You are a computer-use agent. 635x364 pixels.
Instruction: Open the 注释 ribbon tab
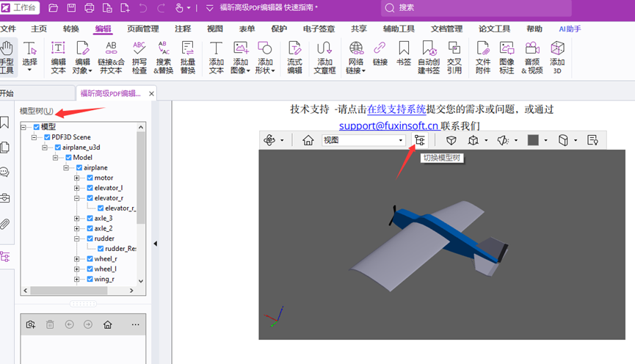(x=183, y=29)
